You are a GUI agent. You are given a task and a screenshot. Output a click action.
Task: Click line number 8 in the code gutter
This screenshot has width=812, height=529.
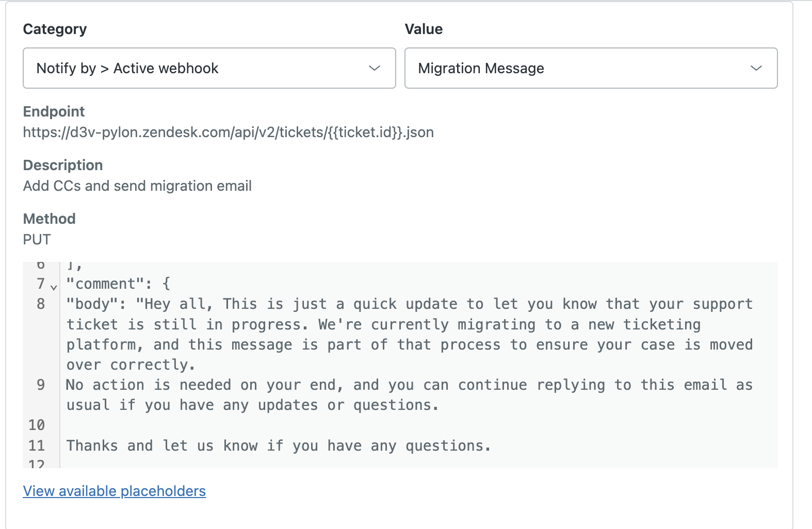(x=41, y=304)
